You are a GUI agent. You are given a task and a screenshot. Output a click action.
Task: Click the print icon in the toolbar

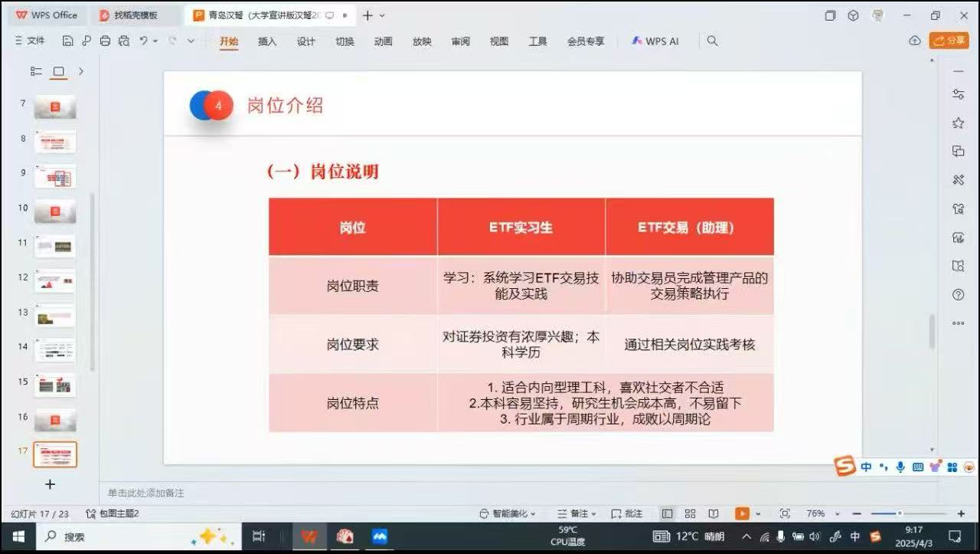tap(105, 41)
